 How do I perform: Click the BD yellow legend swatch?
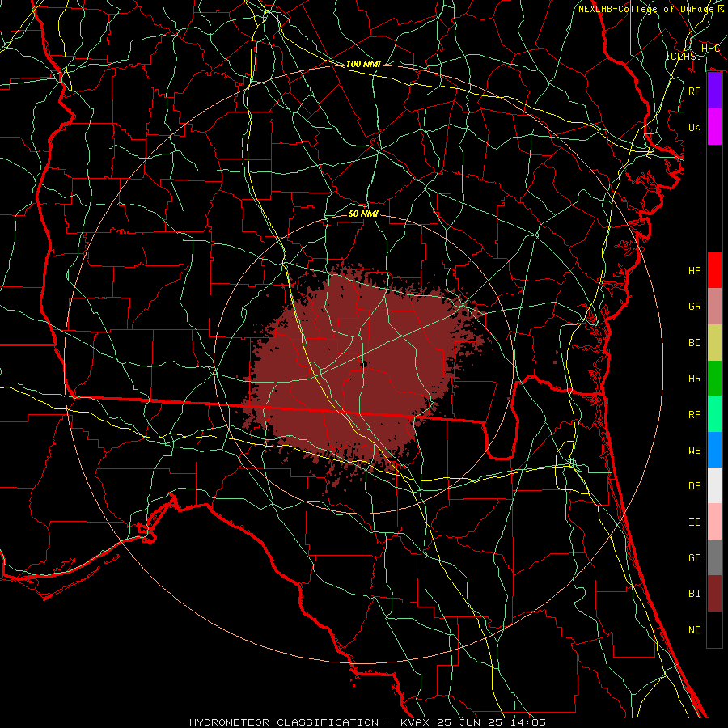pos(714,342)
